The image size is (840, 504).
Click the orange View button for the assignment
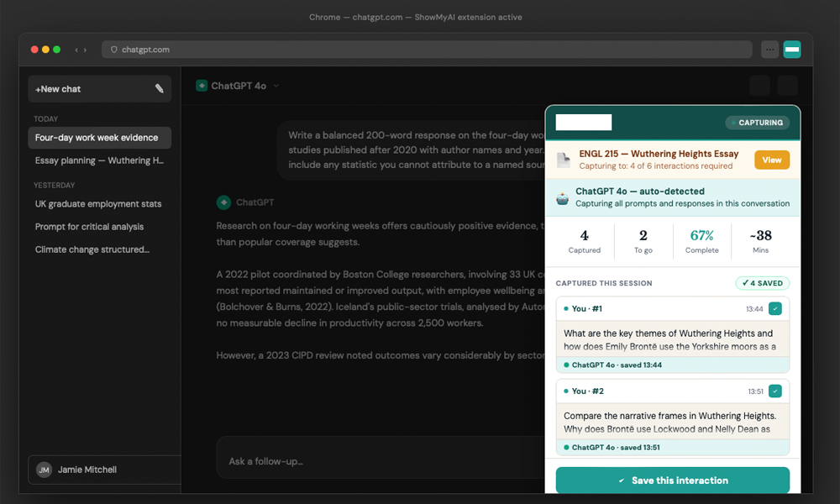coord(771,160)
